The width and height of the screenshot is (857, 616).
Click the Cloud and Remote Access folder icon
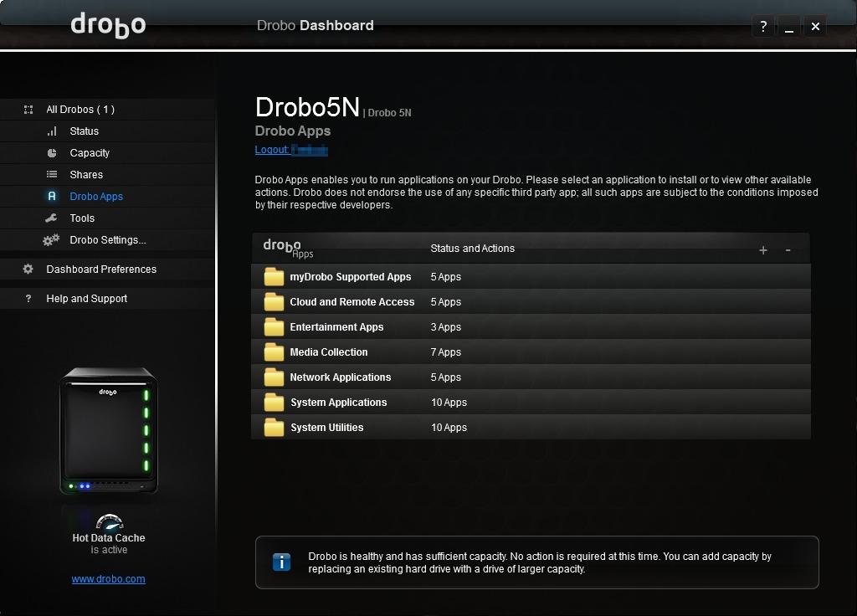pos(274,301)
